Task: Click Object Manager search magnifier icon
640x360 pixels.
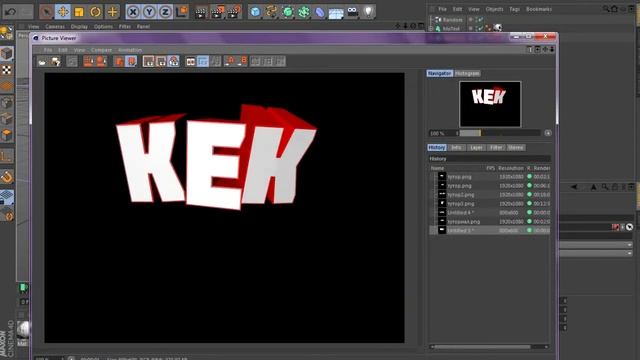Action: pyautogui.click(x=606, y=9)
